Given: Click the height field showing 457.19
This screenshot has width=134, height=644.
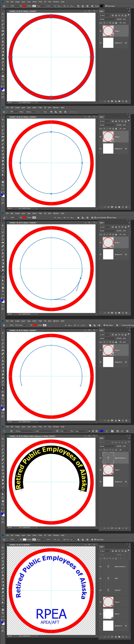Looking at the screenshot, I should 83,325.
